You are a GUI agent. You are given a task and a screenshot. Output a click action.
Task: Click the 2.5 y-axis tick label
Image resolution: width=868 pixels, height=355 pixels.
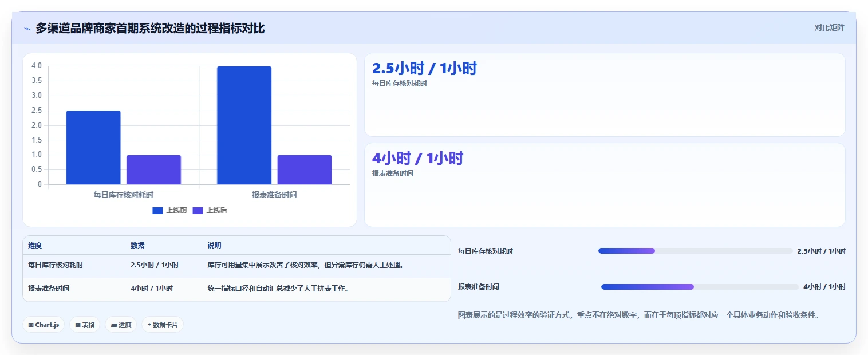point(37,111)
